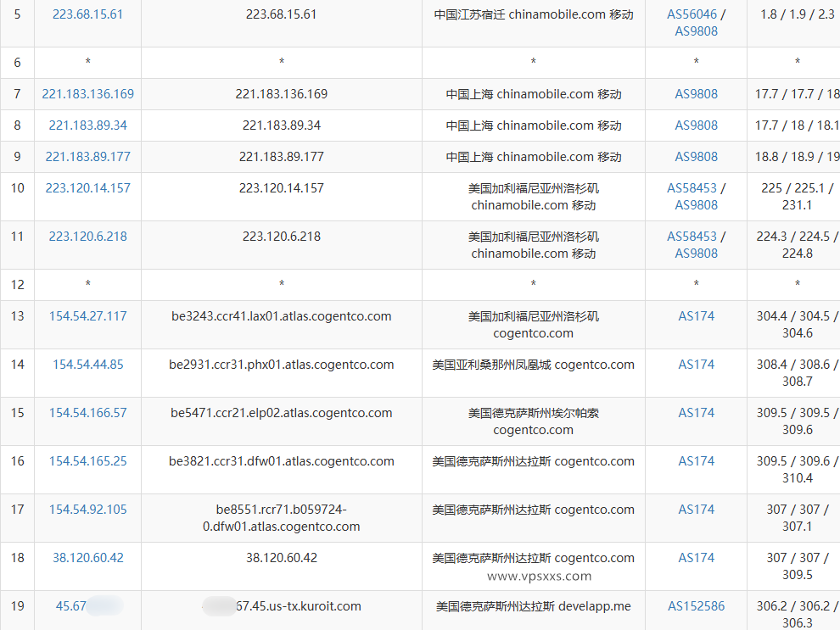The image size is (840, 630).
Task: Open the AS174 link in hop 18
Action: click(696, 558)
